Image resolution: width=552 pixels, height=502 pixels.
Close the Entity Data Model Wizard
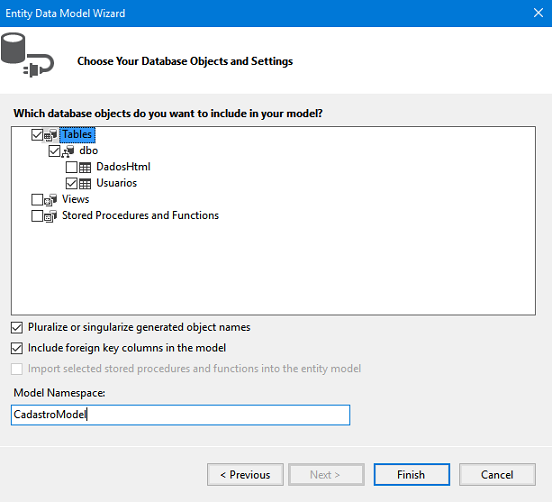tap(538, 13)
